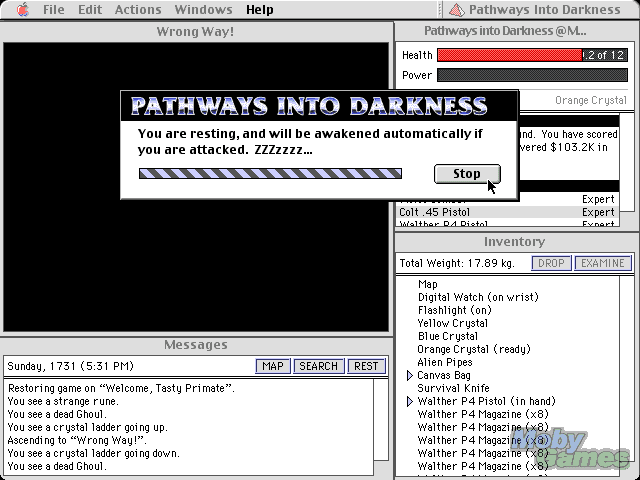
Task: Click the 'crystal ladder going up' message
Action: [x=87, y=427]
